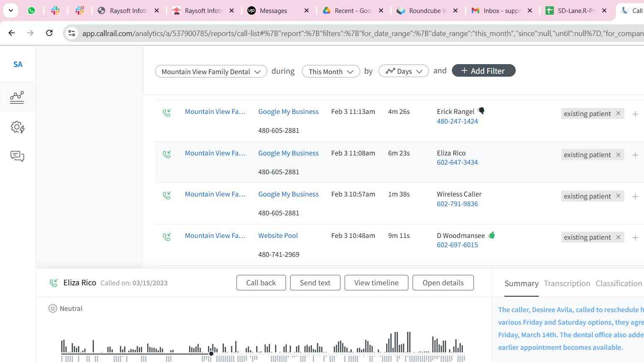
Task: Close the Messages browser tab
Action: [306, 11]
